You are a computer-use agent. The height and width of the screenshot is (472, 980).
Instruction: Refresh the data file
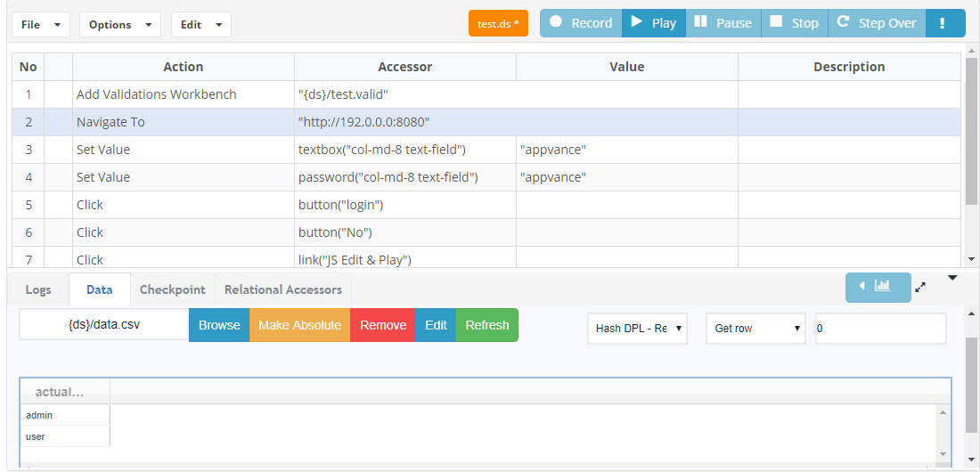[486, 325]
